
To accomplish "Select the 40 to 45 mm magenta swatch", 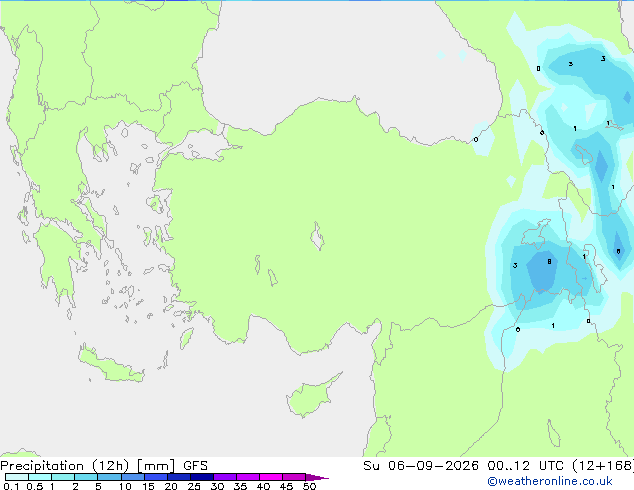I will [x=271, y=477].
